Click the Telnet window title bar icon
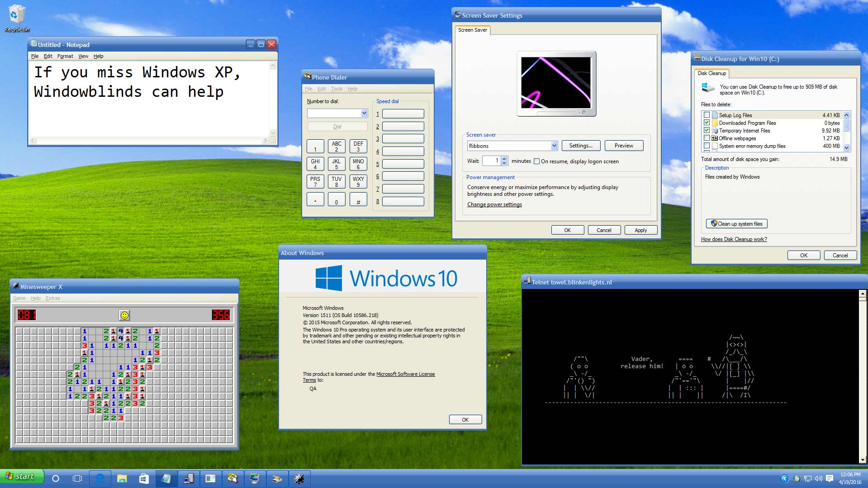Viewport: 868px width, 488px height. click(527, 281)
